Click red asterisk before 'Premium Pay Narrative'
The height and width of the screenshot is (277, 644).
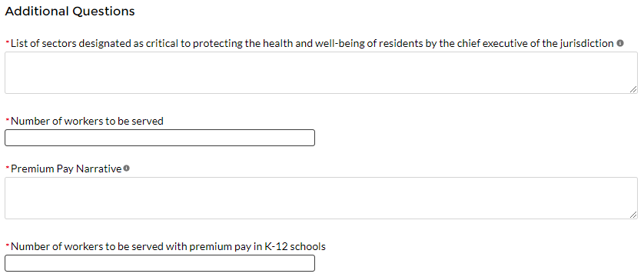8,167
